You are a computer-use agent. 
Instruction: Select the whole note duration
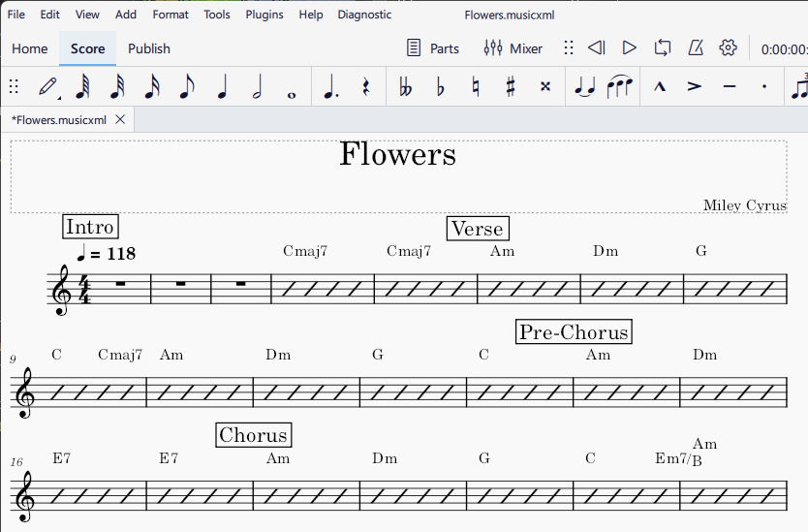tap(291, 87)
